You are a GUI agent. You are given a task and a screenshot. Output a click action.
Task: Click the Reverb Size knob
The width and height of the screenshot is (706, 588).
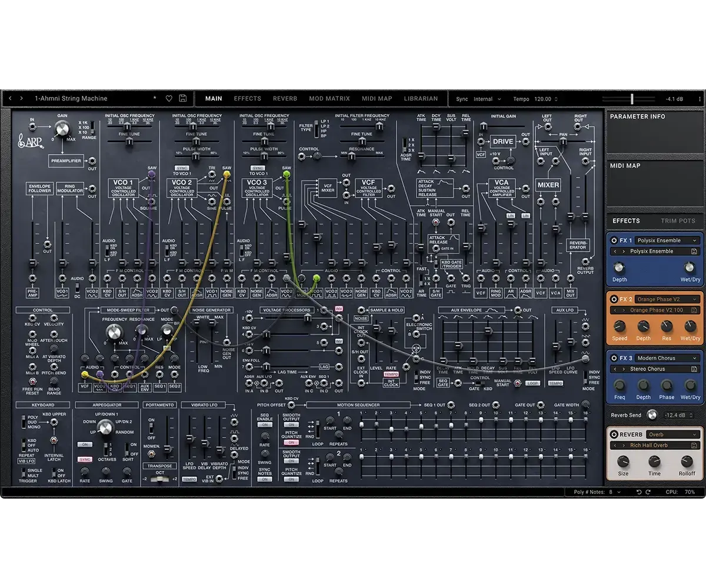623,461
